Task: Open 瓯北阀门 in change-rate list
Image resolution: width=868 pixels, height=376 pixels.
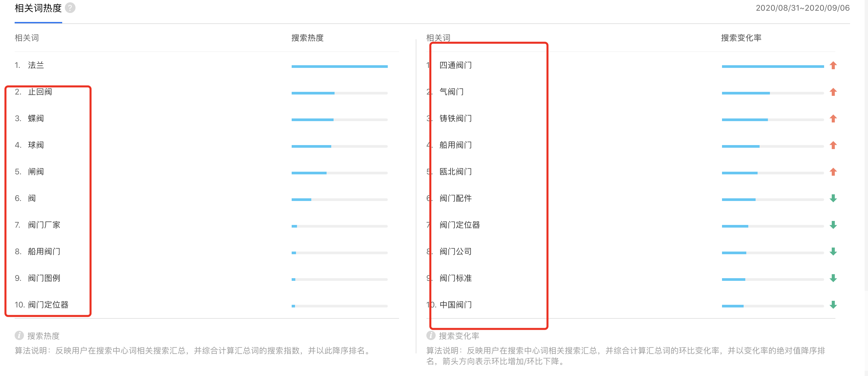Action: 456,172
